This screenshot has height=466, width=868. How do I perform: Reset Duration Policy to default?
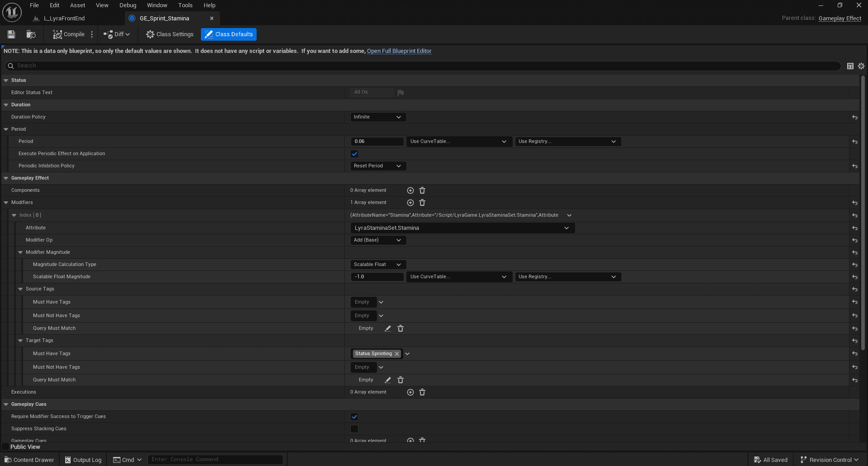coord(855,117)
